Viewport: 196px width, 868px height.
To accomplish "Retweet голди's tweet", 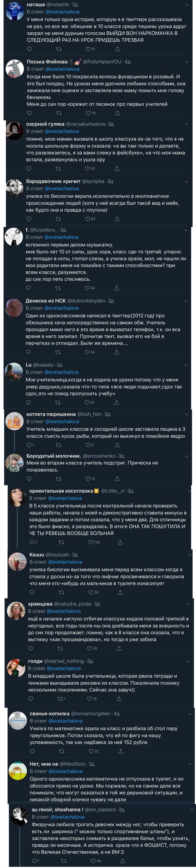I will click(x=61, y=699).
